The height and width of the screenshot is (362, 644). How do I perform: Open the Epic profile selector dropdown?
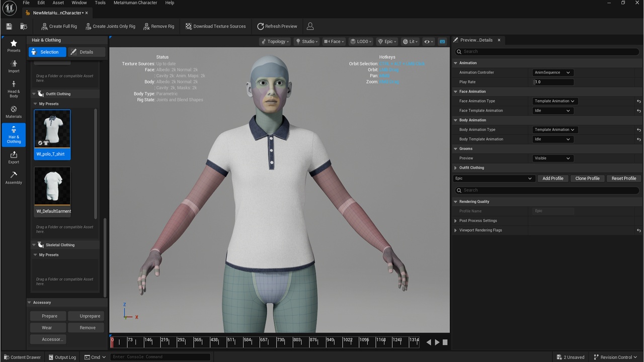pos(493,178)
